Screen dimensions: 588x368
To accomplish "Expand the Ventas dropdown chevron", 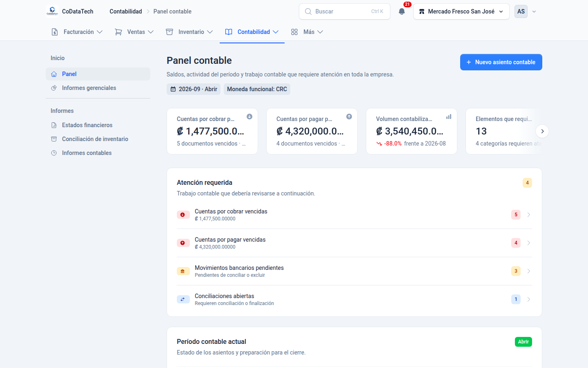I will (151, 32).
